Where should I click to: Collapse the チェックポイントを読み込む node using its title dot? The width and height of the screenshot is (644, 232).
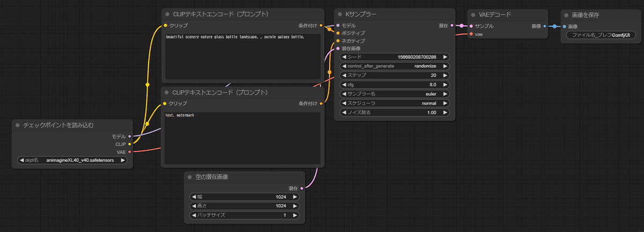18,125
